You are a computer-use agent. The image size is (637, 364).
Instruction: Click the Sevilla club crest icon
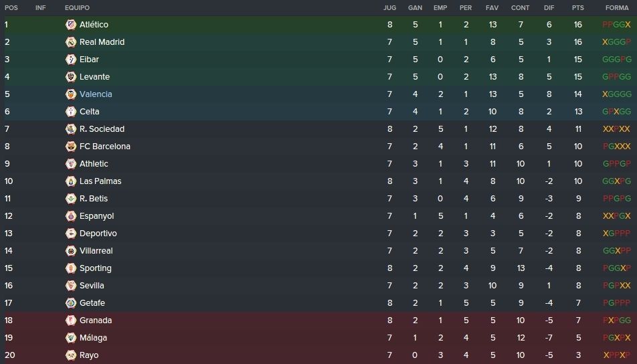click(x=71, y=286)
